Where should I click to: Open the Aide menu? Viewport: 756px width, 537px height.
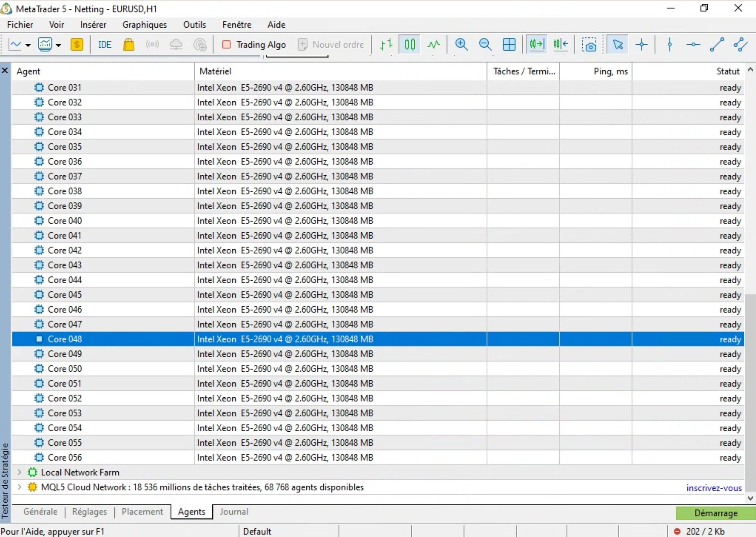click(276, 25)
